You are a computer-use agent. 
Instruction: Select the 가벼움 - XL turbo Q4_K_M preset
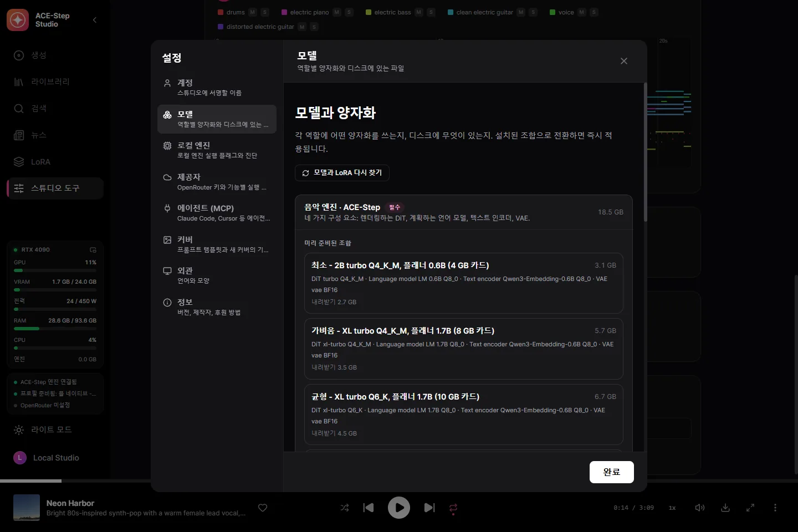pyautogui.click(x=464, y=349)
